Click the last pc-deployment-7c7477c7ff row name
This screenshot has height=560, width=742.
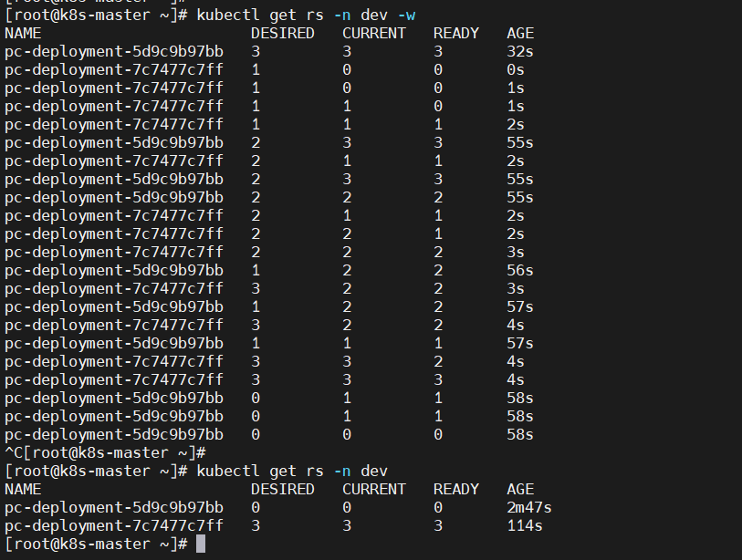pyautogui.click(x=114, y=526)
